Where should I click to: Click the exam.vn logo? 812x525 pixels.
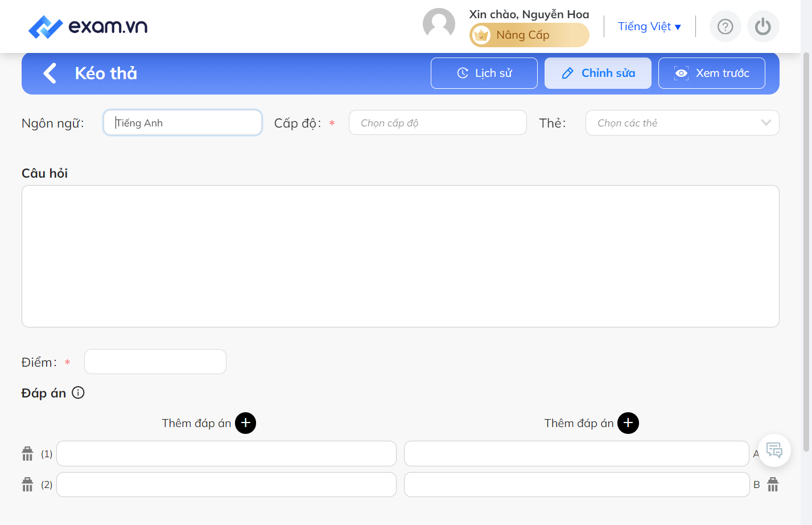[x=88, y=27]
